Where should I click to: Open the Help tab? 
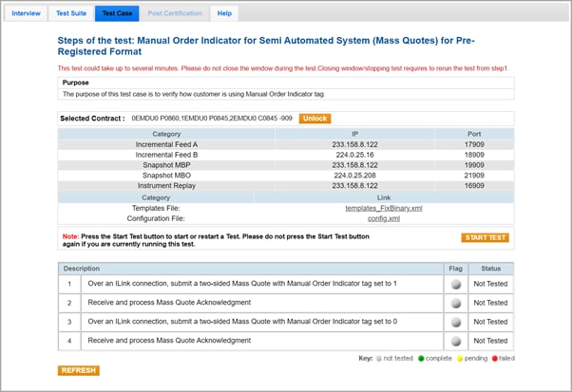tap(224, 13)
